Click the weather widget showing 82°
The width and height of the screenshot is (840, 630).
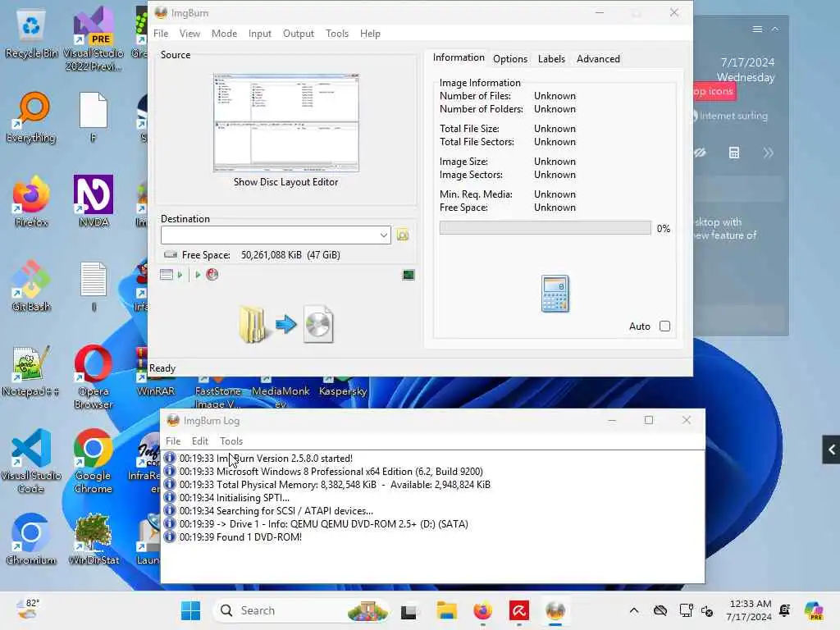point(28,609)
